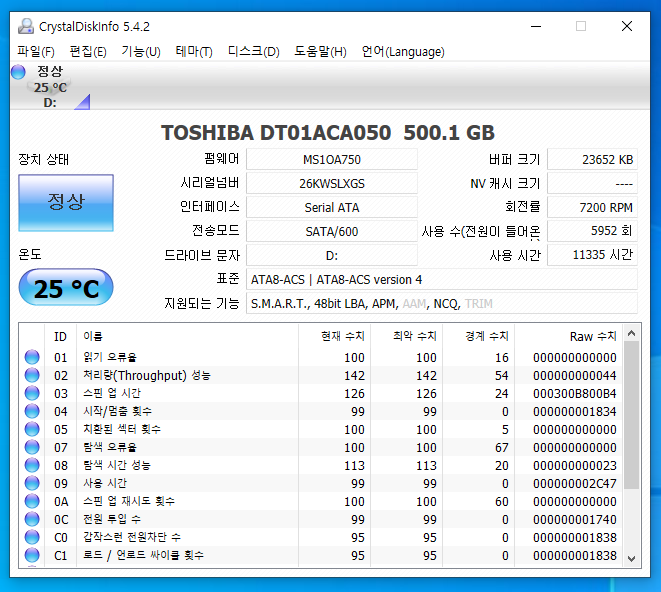Click raw value 000300B800B4
Viewport: 661px width, 592px height.
[575, 393]
